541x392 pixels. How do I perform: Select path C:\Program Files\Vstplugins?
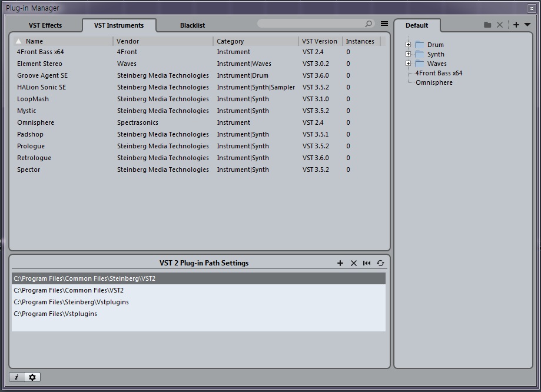(x=199, y=314)
